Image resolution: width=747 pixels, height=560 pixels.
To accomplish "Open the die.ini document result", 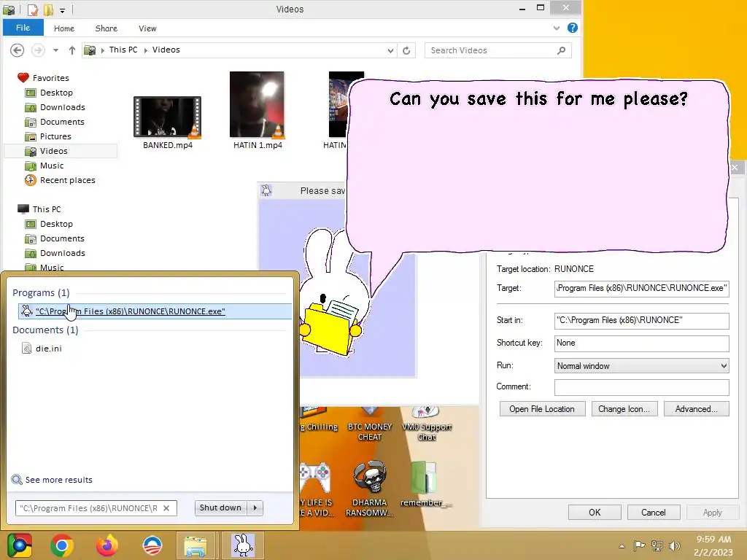I will tap(42, 349).
